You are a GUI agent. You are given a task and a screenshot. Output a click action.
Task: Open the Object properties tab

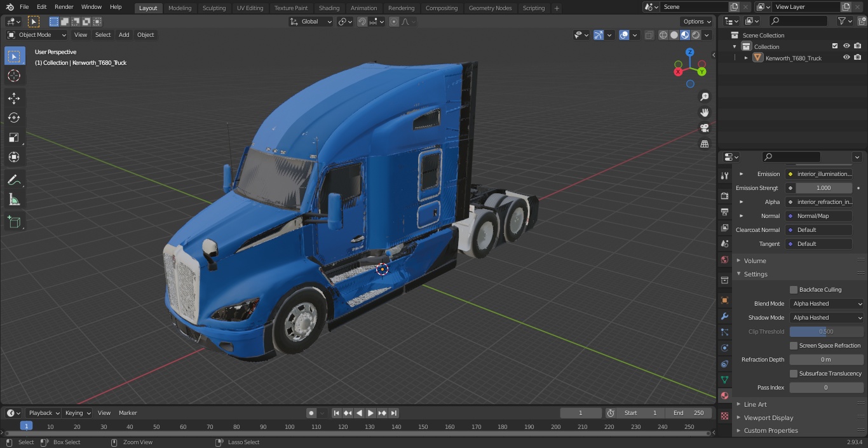pos(724,300)
